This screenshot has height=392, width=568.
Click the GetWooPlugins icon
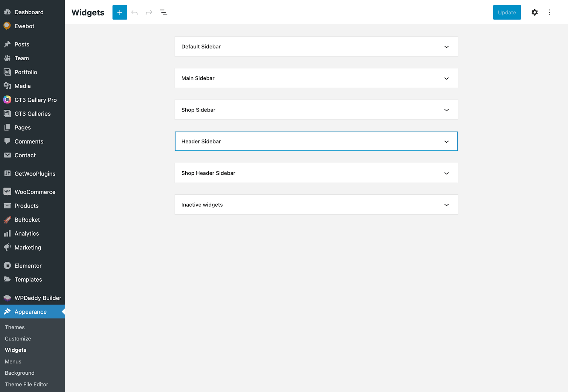coord(7,173)
